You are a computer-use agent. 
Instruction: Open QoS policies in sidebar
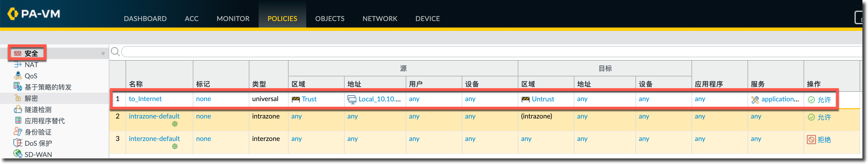click(x=31, y=76)
